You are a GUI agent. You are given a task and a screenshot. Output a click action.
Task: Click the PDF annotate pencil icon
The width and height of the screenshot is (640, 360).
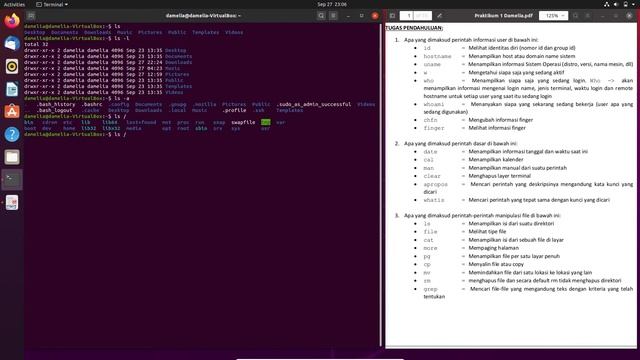click(x=440, y=16)
